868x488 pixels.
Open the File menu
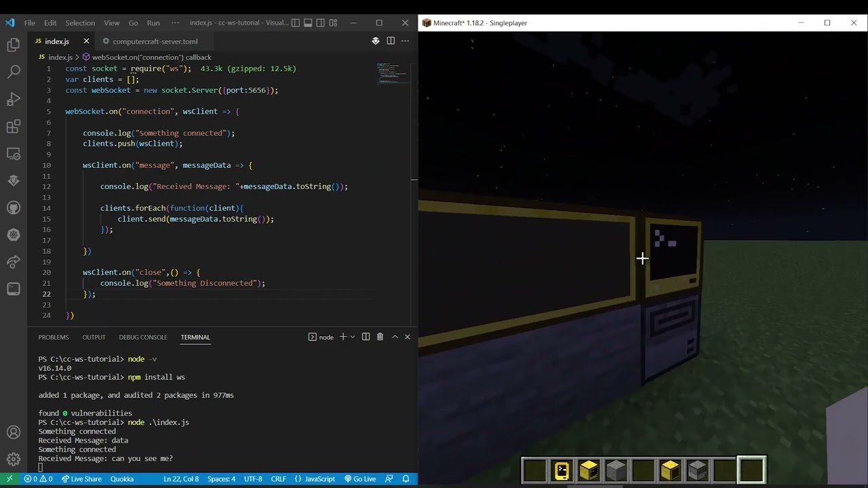point(30,22)
